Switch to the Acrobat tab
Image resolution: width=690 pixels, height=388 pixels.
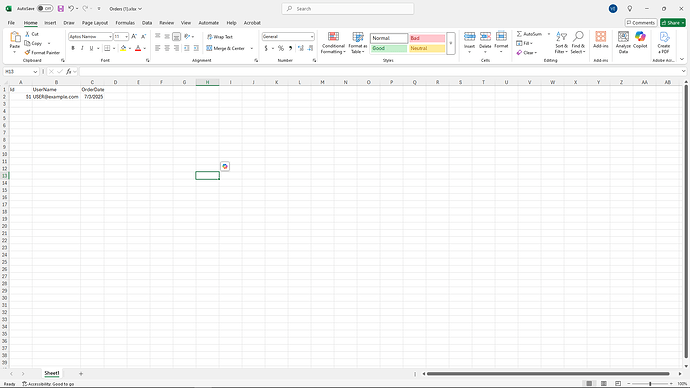click(x=252, y=23)
